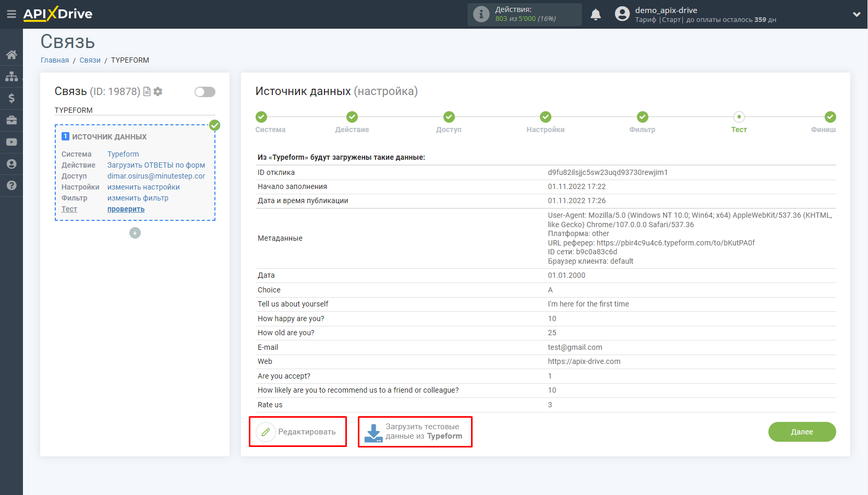
Task: Click the actions info icon
Action: tap(481, 14)
